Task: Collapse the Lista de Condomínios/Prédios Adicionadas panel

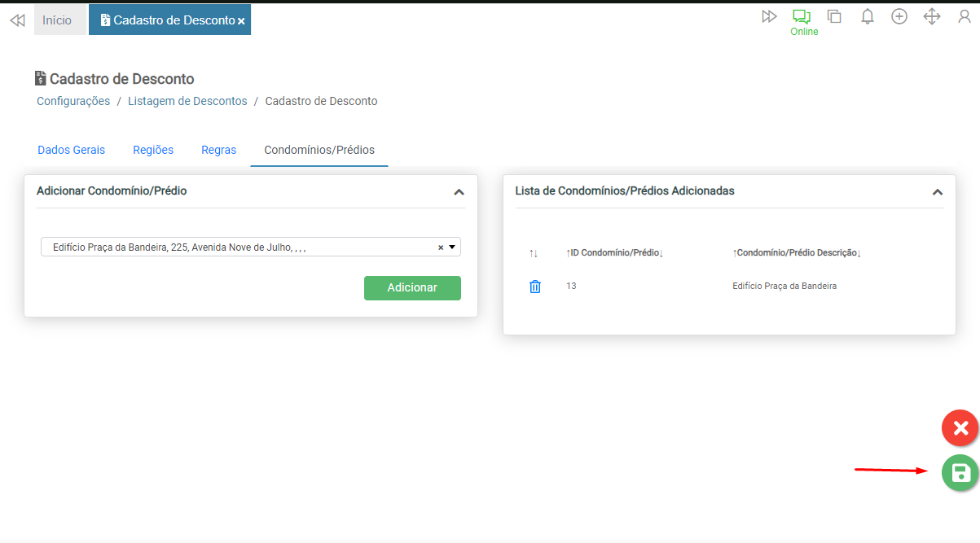Action: [938, 192]
